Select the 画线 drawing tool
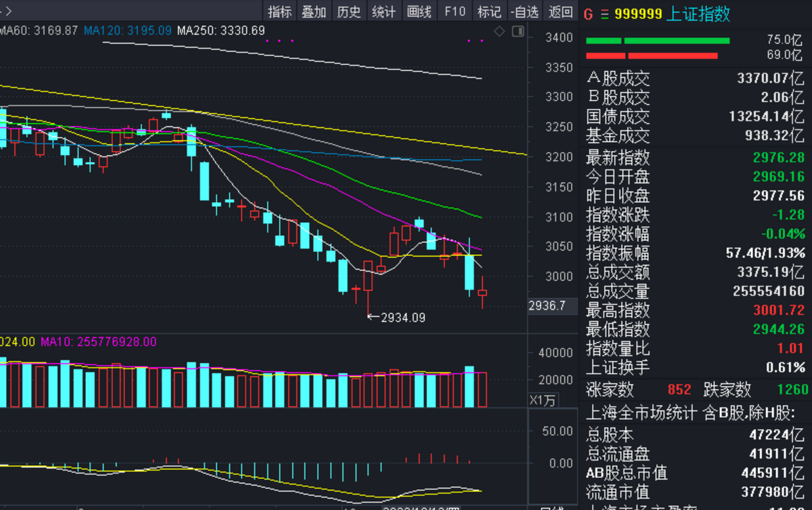The width and height of the screenshot is (812, 510). [x=420, y=12]
